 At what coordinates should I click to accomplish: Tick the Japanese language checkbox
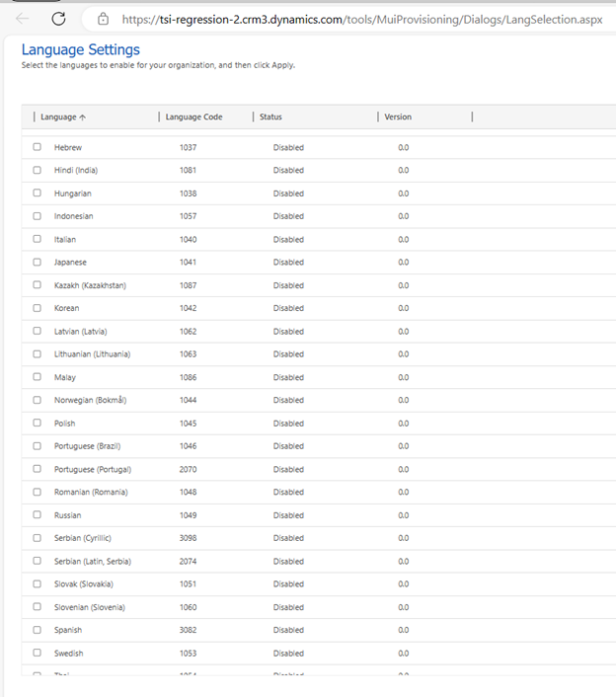coord(38,263)
